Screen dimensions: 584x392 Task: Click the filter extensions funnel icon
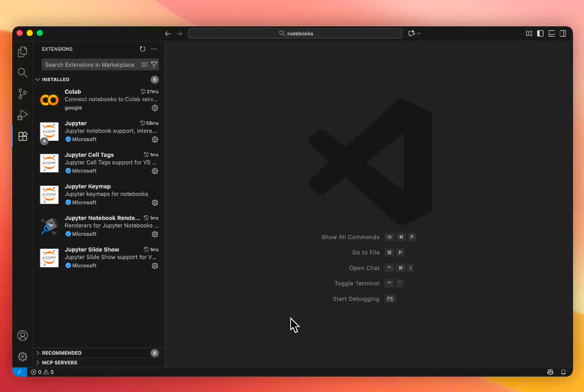coord(154,65)
